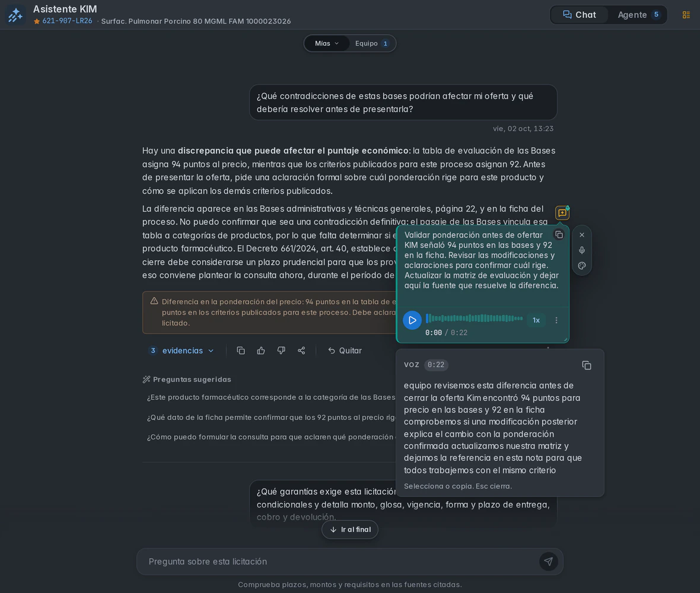Open the panel list icon at top right
The height and width of the screenshot is (593, 700).
point(686,15)
